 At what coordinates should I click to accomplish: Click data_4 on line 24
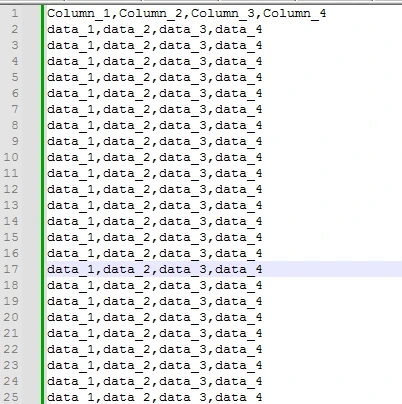[239, 382]
